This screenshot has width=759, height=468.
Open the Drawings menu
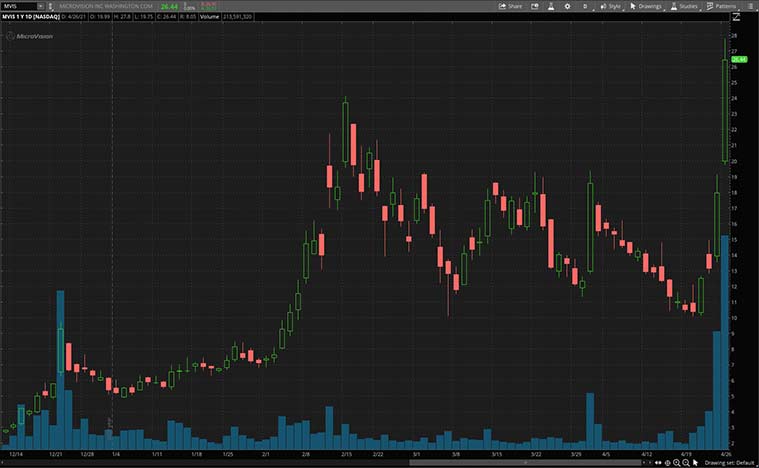point(646,6)
